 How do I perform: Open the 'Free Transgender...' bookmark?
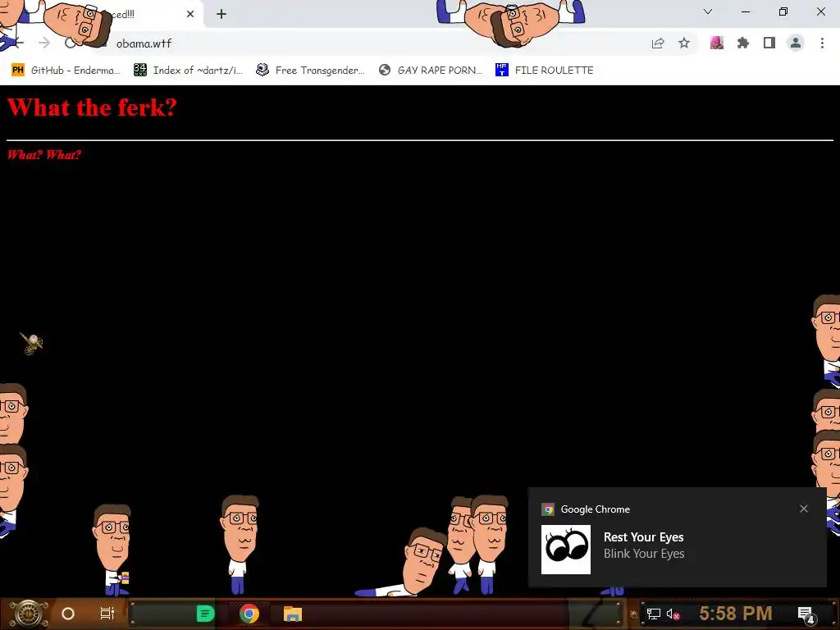coord(311,71)
